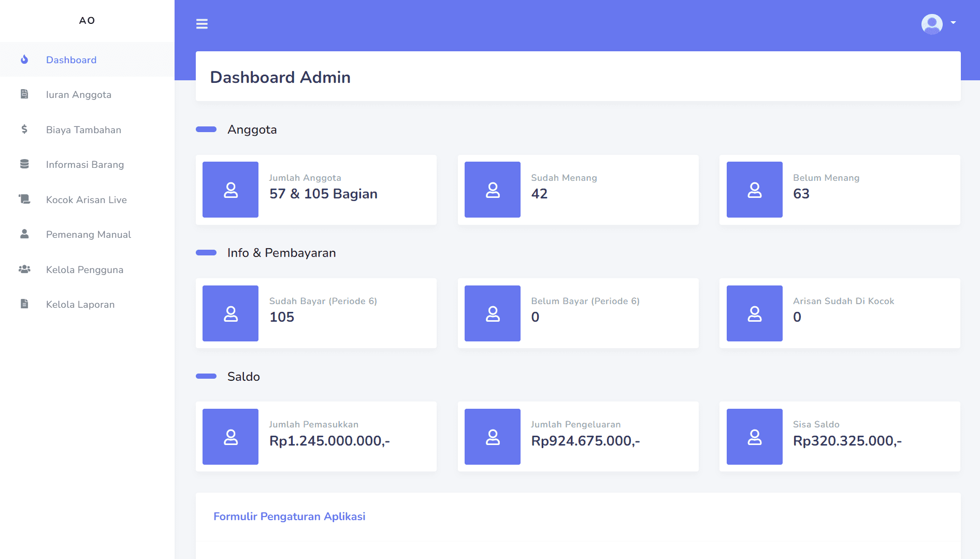The width and height of the screenshot is (980, 559).
Task: Open Kelola Laporan from the sidebar
Action: point(80,305)
